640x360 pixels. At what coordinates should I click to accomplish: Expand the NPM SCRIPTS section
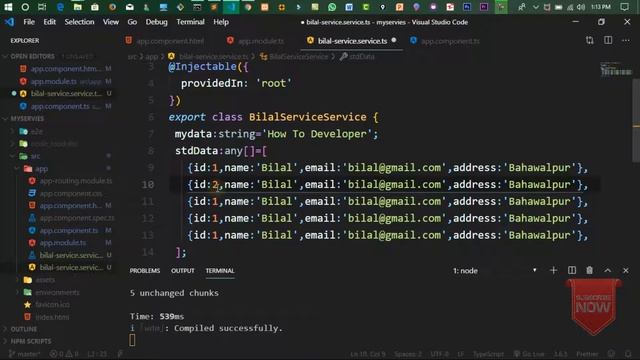pos(31,341)
